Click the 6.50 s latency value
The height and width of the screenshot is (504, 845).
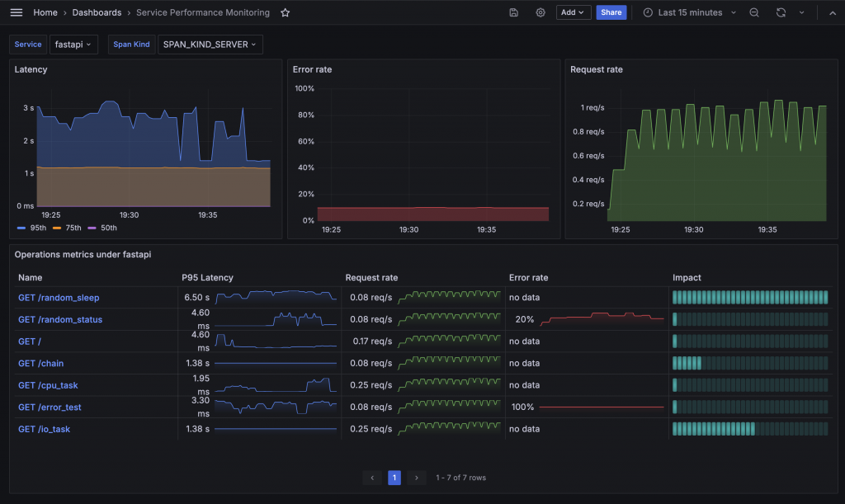point(196,297)
